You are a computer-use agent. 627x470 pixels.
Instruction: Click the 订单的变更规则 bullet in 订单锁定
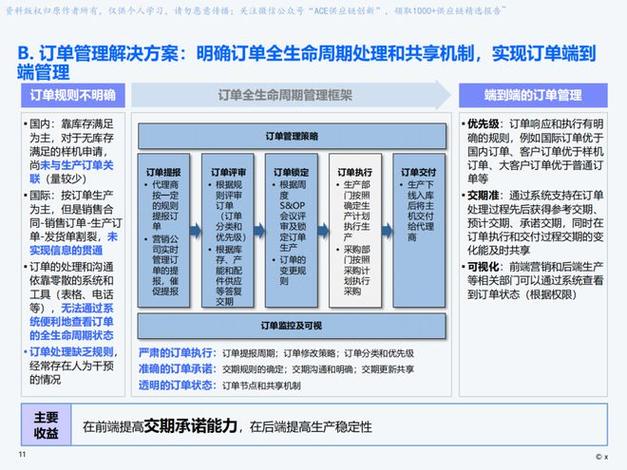(290, 271)
